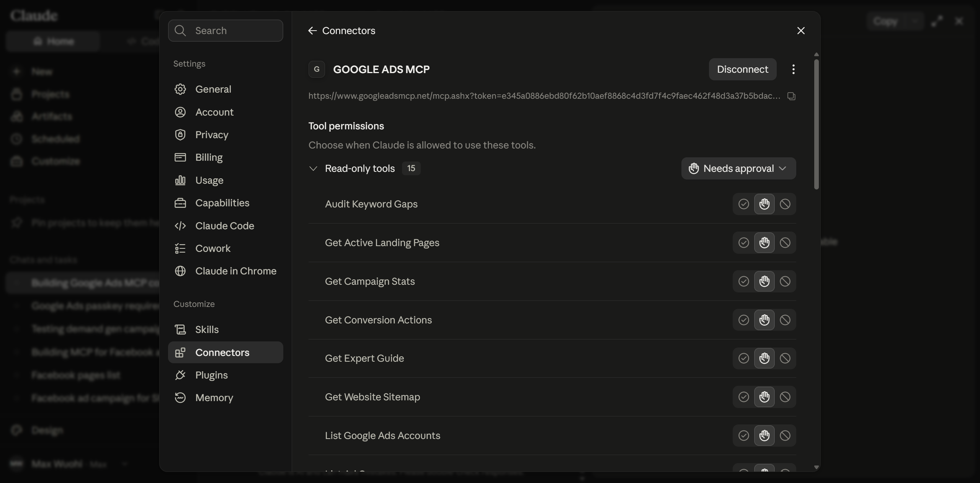Click the Claude in Chrome globe icon
980x483 pixels.
(180, 271)
